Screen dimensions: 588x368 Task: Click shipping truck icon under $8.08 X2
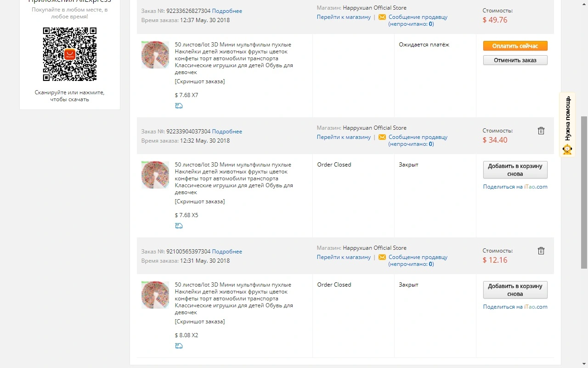click(179, 346)
